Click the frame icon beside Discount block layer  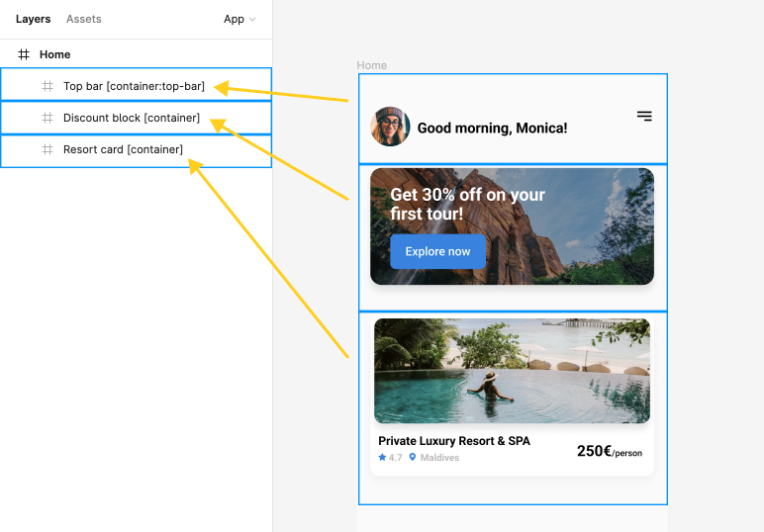coord(48,118)
